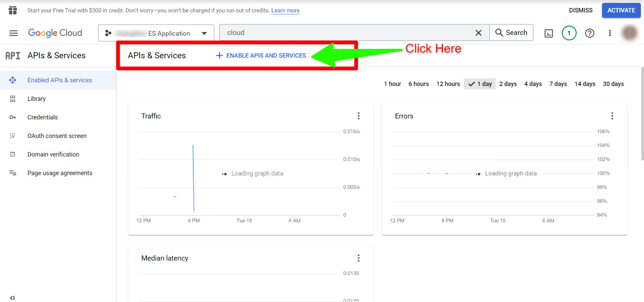Open the notifications badge showing 1

pyautogui.click(x=569, y=33)
